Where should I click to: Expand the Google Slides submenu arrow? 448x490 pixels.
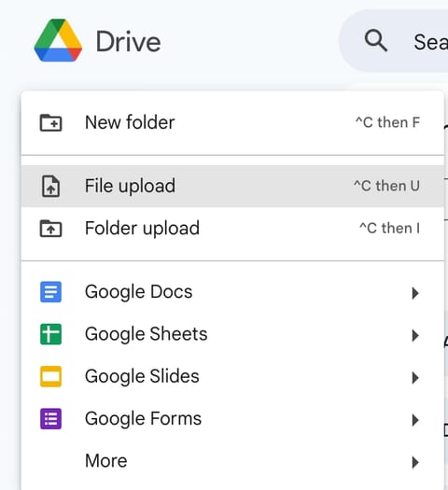click(x=415, y=378)
